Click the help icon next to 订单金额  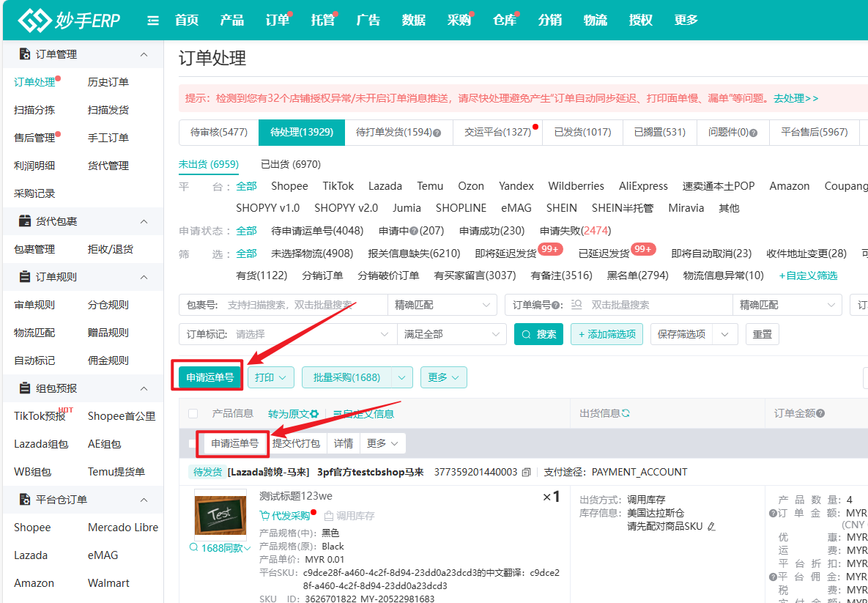821,414
